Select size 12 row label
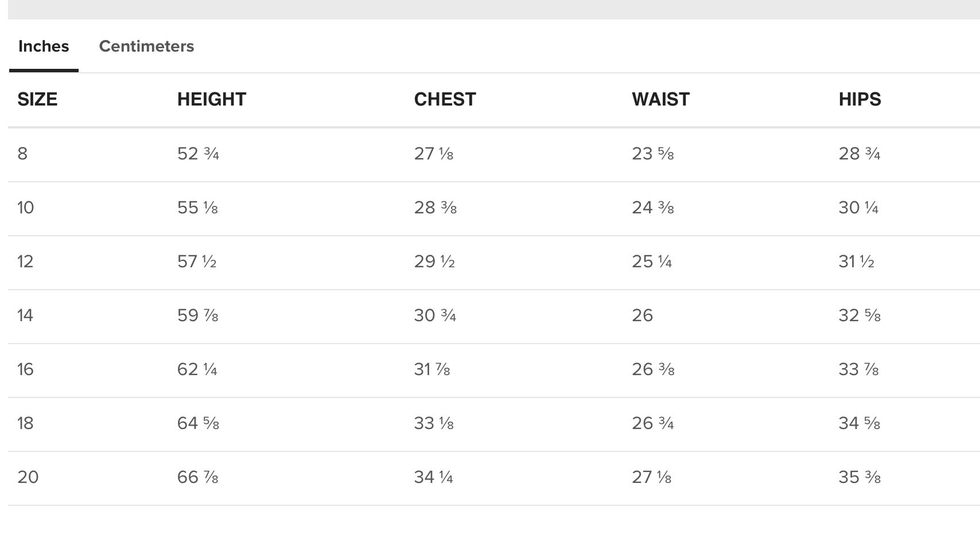Screen dimensions: 980x538 pyautogui.click(x=26, y=262)
